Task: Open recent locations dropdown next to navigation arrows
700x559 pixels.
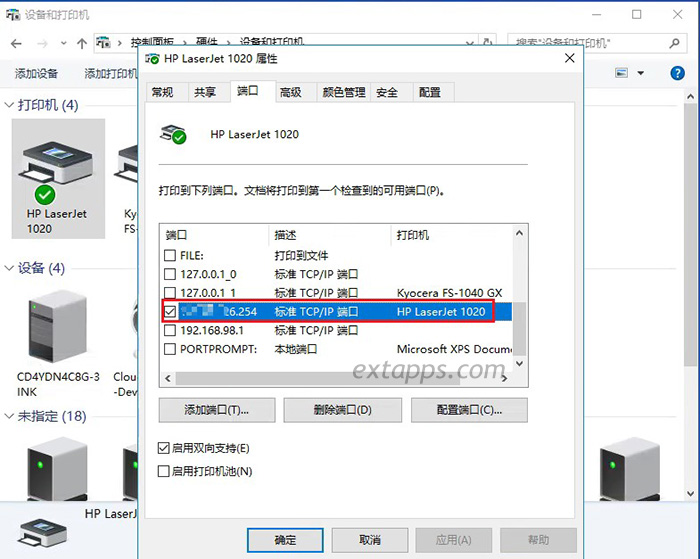Action: point(63,43)
